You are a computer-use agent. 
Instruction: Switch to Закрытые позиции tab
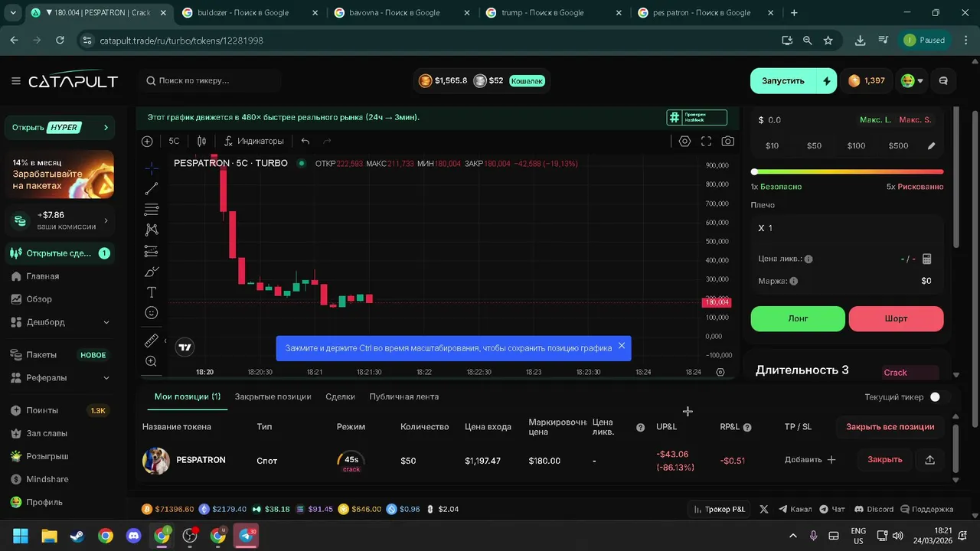[273, 396]
